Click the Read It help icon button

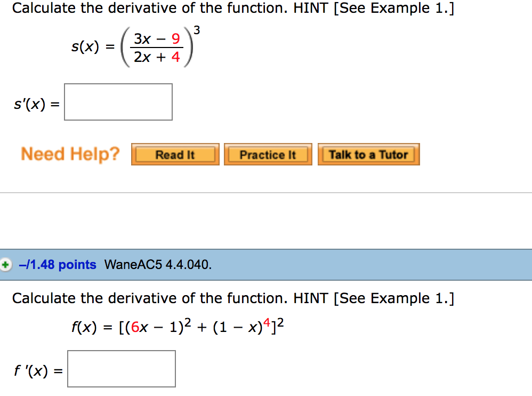175,154
